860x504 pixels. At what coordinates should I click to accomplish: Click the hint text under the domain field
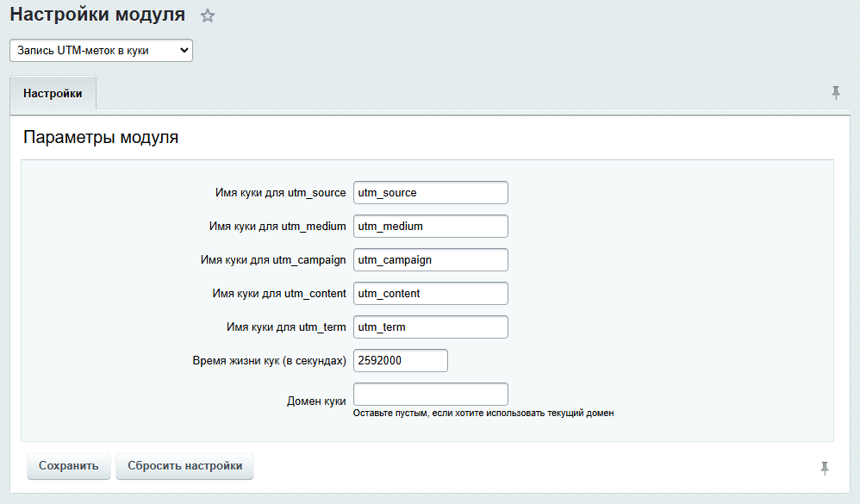click(x=483, y=414)
